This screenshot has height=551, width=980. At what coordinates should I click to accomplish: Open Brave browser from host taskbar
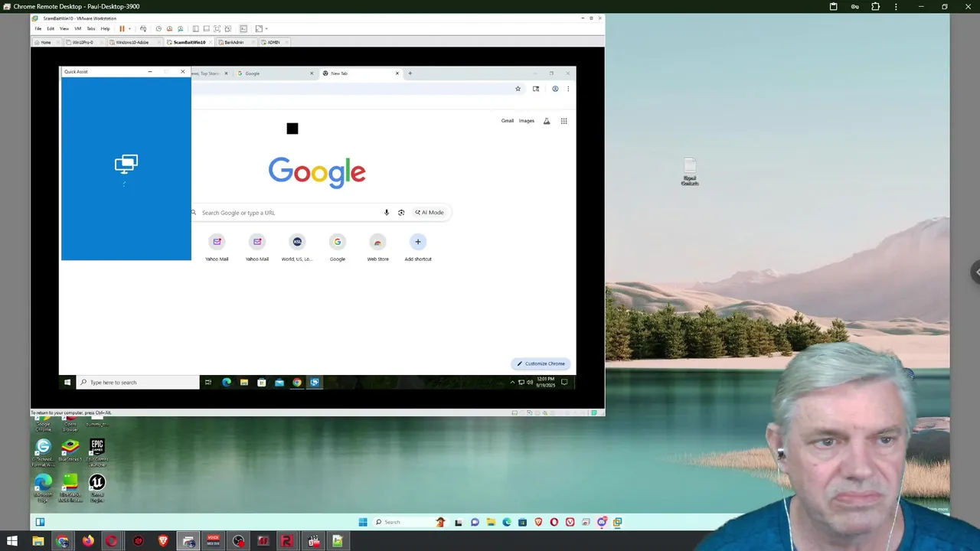point(163,541)
